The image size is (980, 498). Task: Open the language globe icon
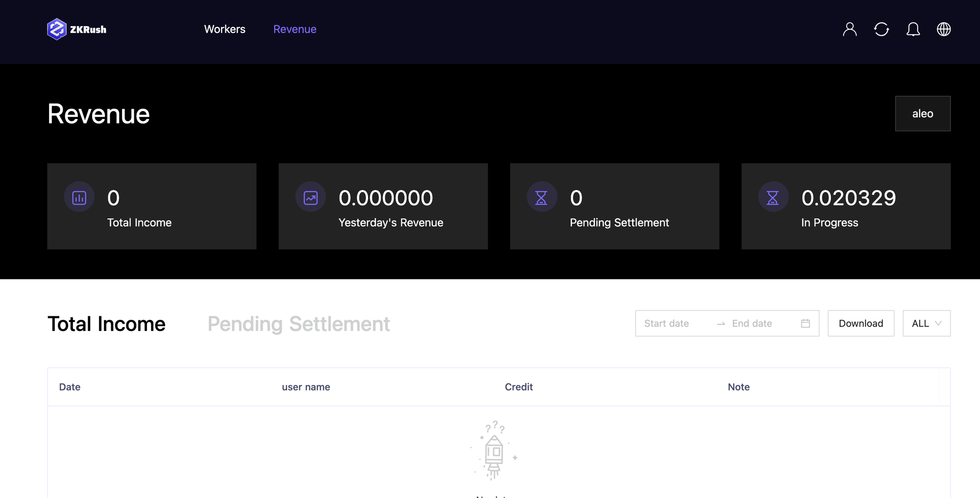[x=944, y=29]
